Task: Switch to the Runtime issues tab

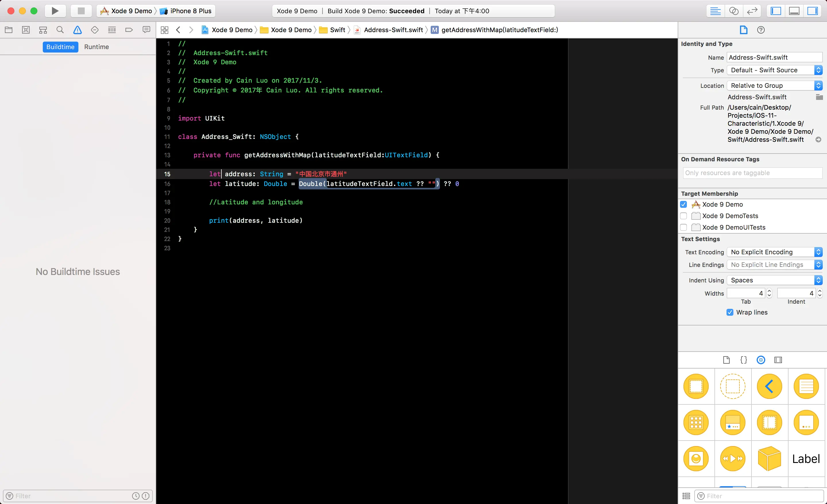Action: tap(96, 47)
